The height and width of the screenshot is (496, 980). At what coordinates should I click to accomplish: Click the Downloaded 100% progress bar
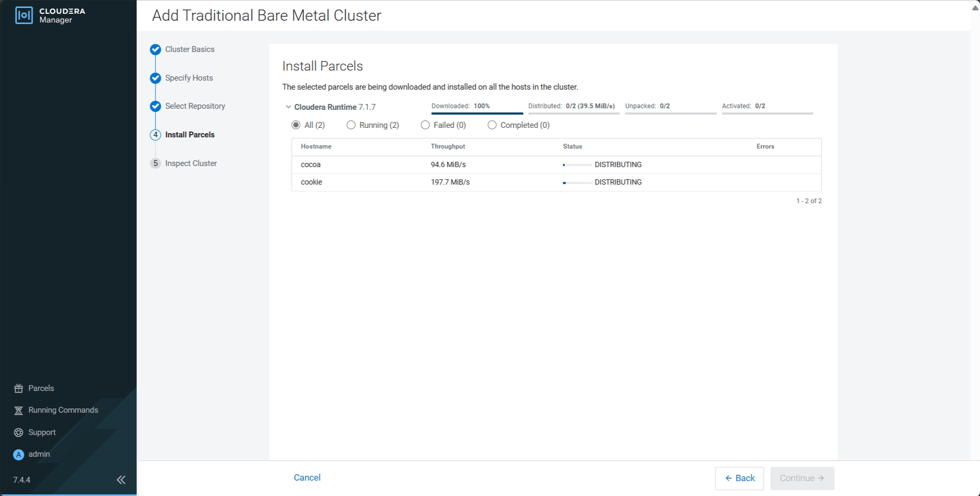coord(477,114)
